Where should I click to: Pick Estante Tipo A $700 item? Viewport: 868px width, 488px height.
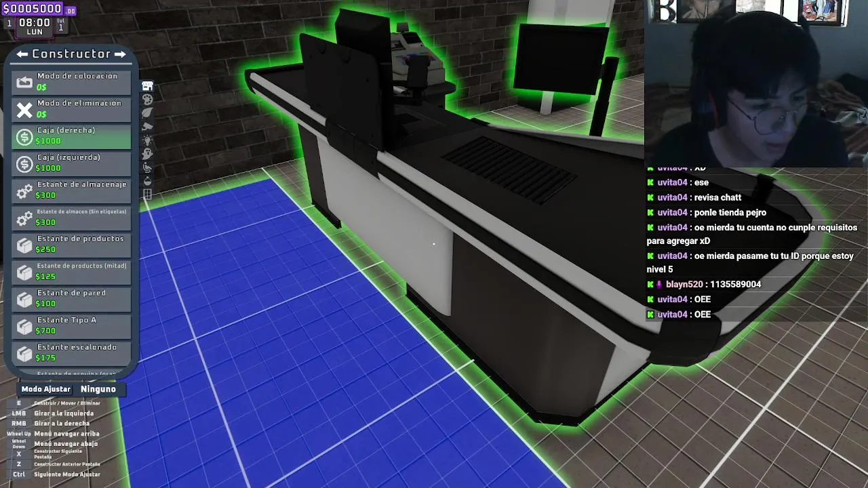(71, 326)
